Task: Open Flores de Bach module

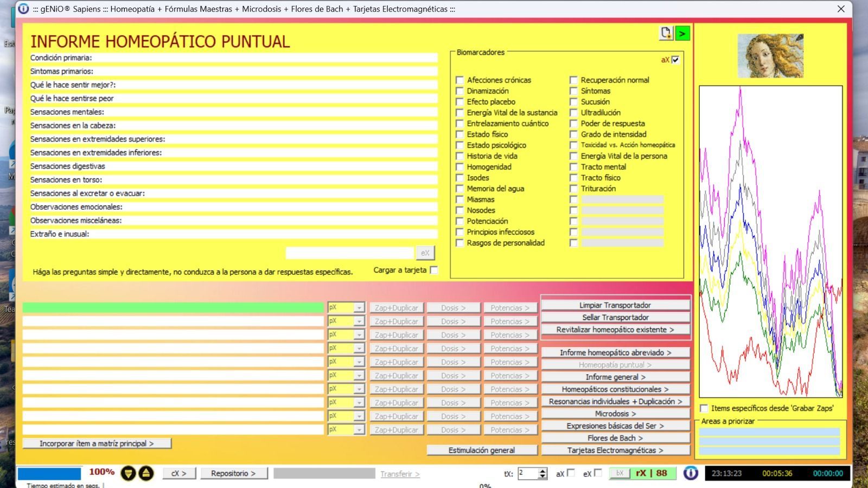Action: coord(615,438)
